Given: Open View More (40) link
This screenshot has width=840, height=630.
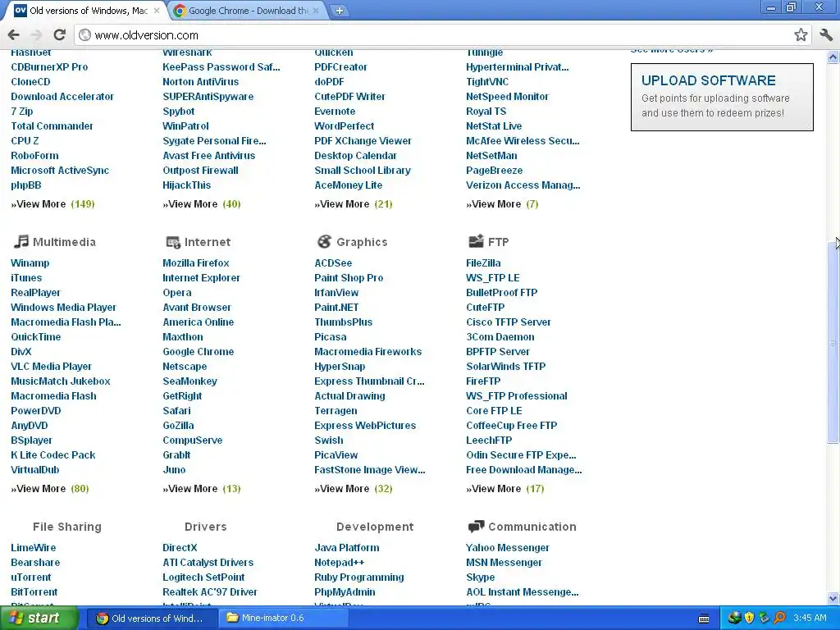Looking at the screenshot, I should tap(202, 204).
